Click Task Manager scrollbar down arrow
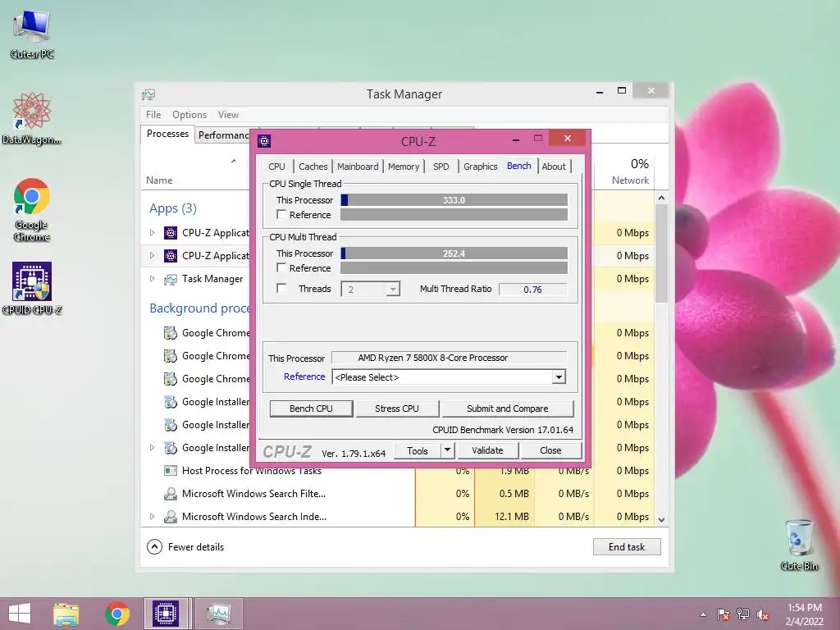 (x=661, y=519)
